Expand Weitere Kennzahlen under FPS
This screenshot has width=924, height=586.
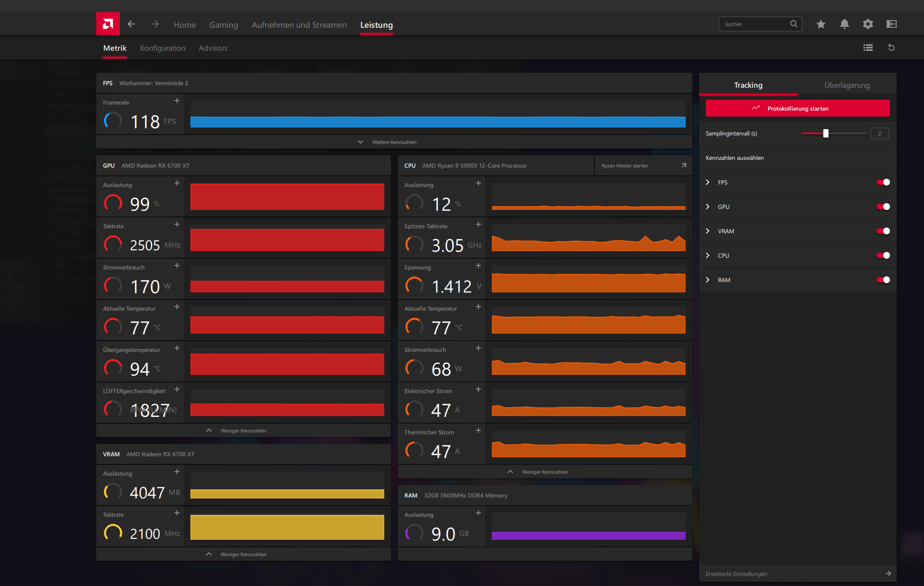394,142
